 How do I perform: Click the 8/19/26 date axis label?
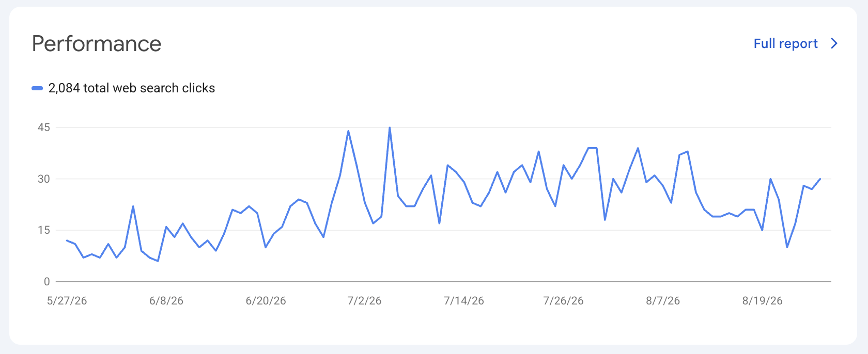point(763,301)
